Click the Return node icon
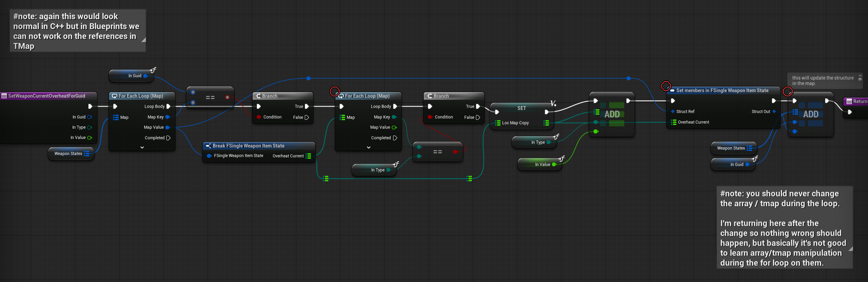 coord(849,101)
